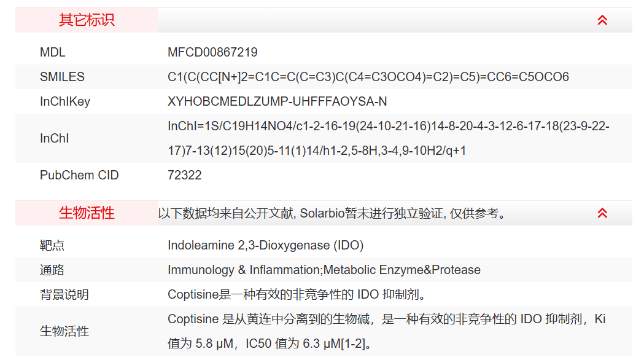Screen dimensions: 644x357
Task: Select the MDL number MFCD00867219
Action: (212, 52)
